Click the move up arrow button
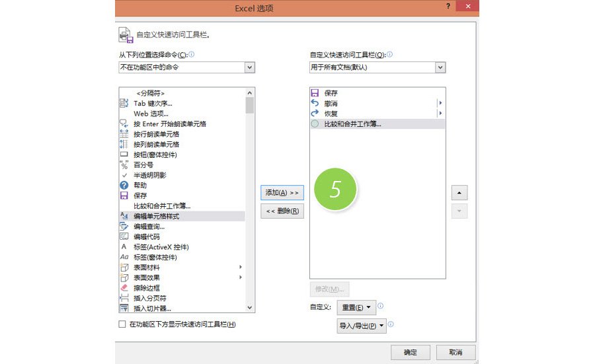This screenshot has height=364, width=595. click(459, 193)
